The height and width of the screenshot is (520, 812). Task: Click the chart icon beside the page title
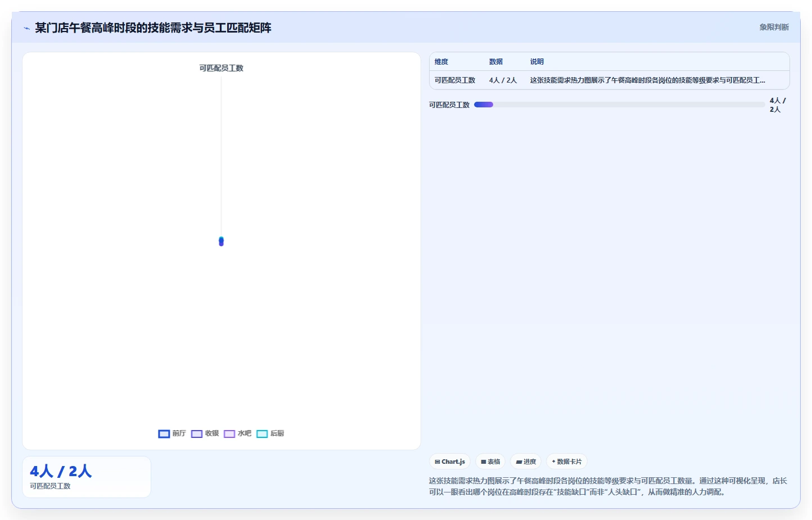26,28
